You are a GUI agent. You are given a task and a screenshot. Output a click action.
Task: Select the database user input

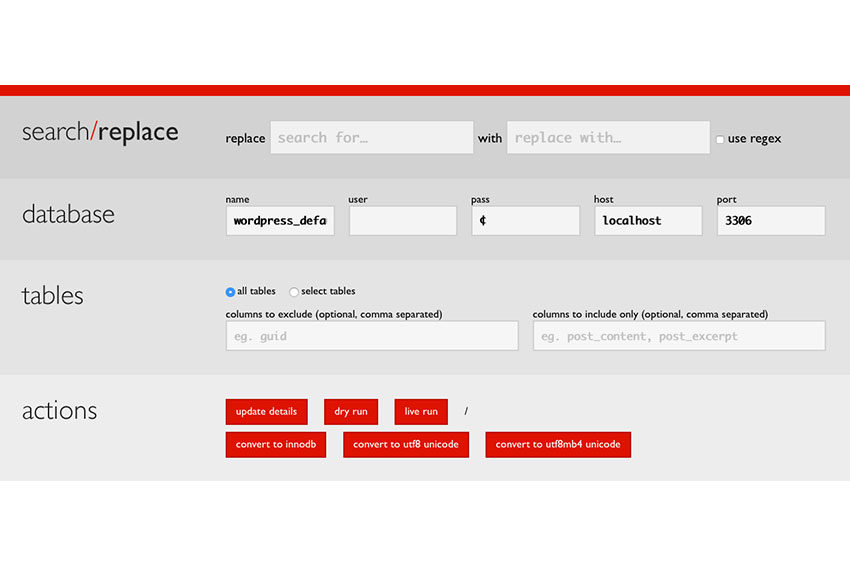pyautogui.click(x=402, y=221)
